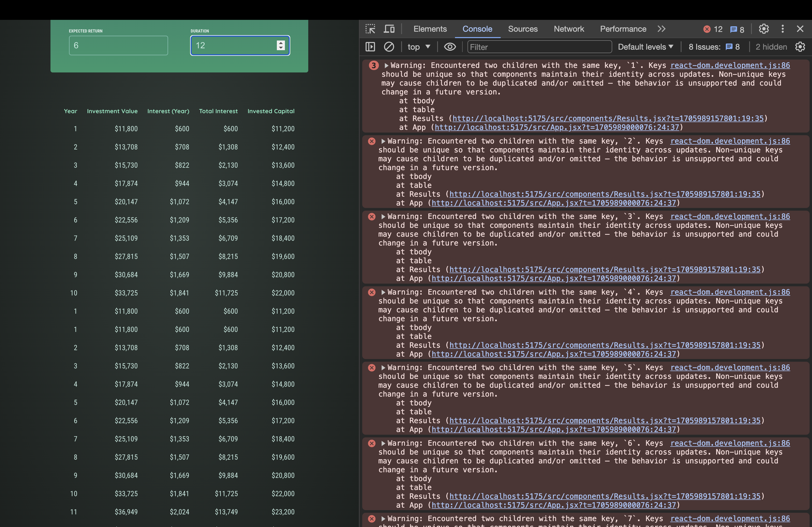Toggle the live expression eye icon

450,47
